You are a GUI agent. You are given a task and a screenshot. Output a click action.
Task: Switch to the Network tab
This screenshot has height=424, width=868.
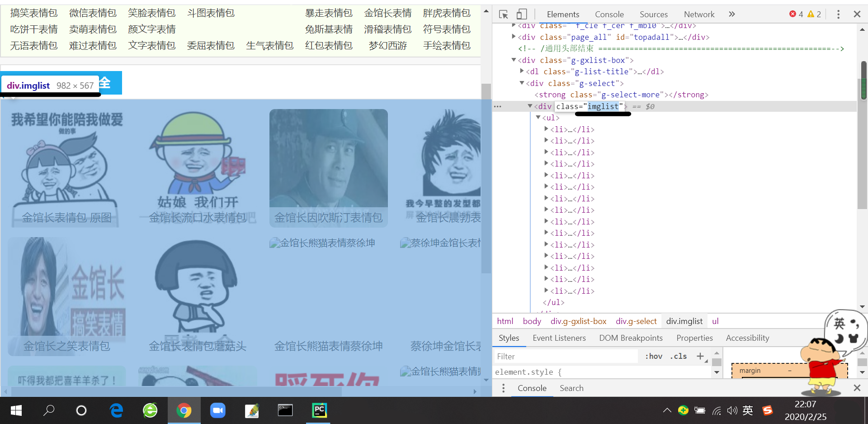[x=699, y=14]
